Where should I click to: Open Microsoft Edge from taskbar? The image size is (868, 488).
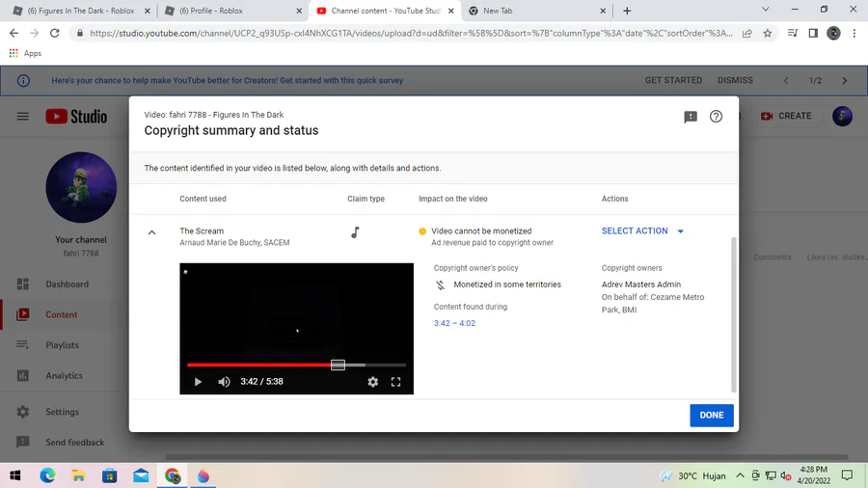pyautogui.click(x=47, y=475)
